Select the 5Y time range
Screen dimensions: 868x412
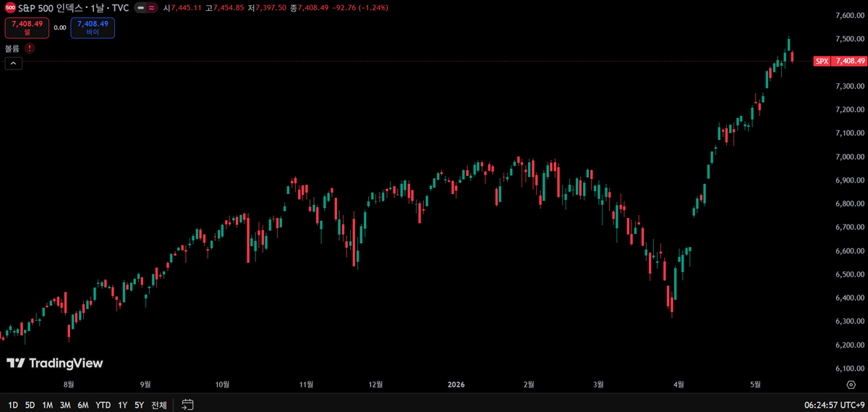tap(139, 405)
